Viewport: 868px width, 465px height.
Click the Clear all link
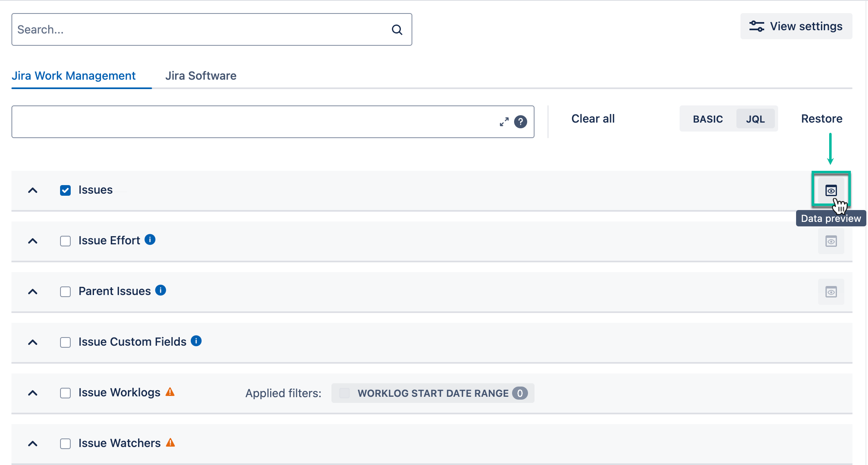pos(593,118)
